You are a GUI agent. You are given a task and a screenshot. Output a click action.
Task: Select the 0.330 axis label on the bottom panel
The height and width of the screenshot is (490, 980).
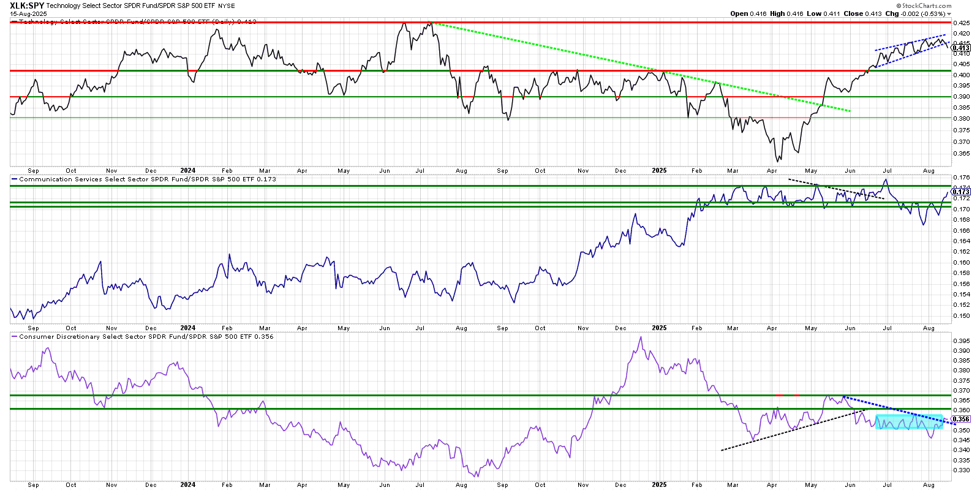961,470
